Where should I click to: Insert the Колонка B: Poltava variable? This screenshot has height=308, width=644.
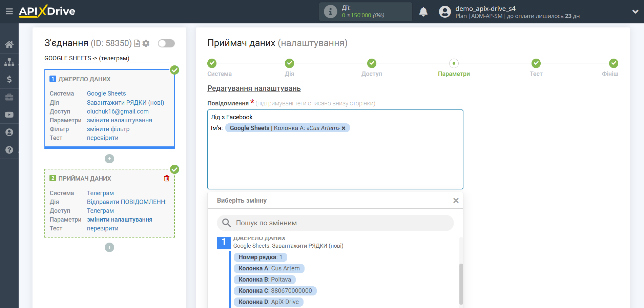264,280
